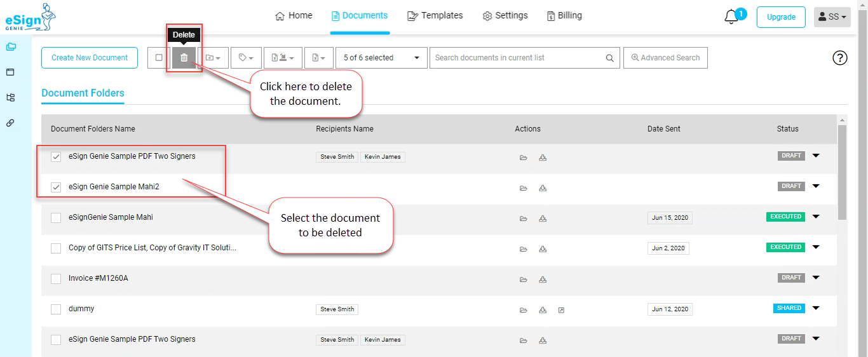Open the Billing menu item
868x357 pixels.
564,15
